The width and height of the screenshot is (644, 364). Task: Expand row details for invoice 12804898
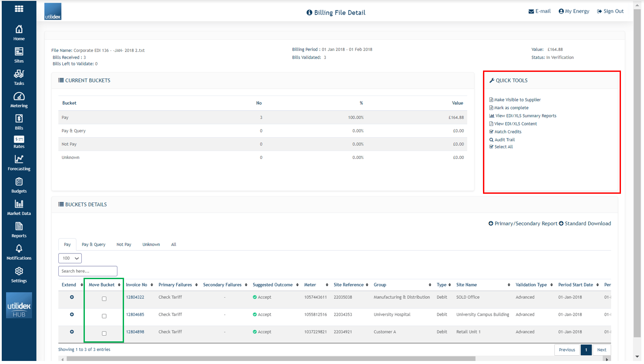coord(72,332)
